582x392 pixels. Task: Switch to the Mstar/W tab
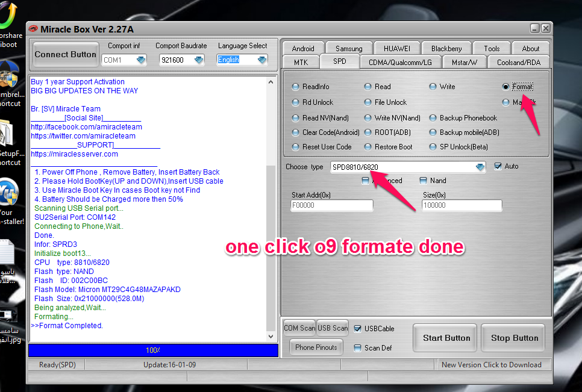(465, 62)
